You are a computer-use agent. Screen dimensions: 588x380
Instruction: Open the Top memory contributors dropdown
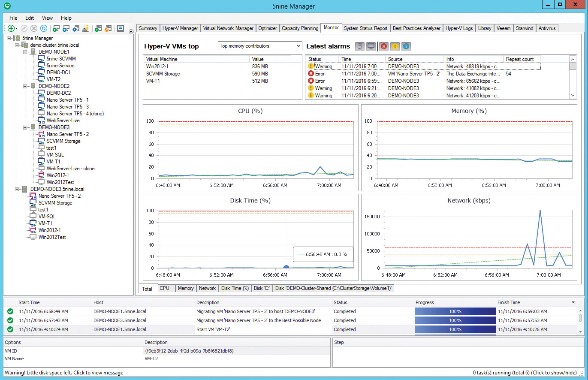[x=259, y=46]
